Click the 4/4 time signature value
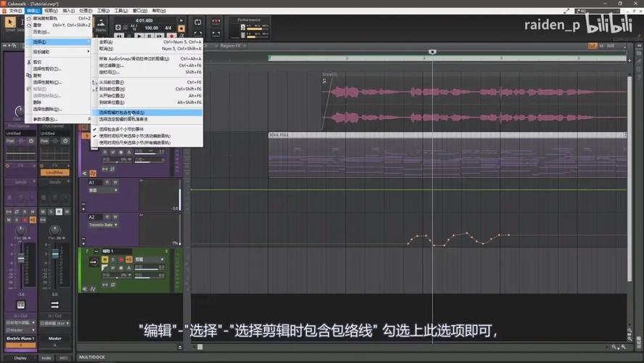Viewport: 644px width, 363px height. pyautogui.click(x=168, y=28)
